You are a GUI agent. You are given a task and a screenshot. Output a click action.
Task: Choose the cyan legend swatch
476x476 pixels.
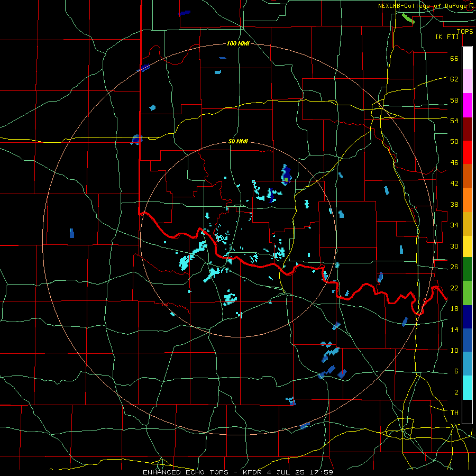point(467,388)
